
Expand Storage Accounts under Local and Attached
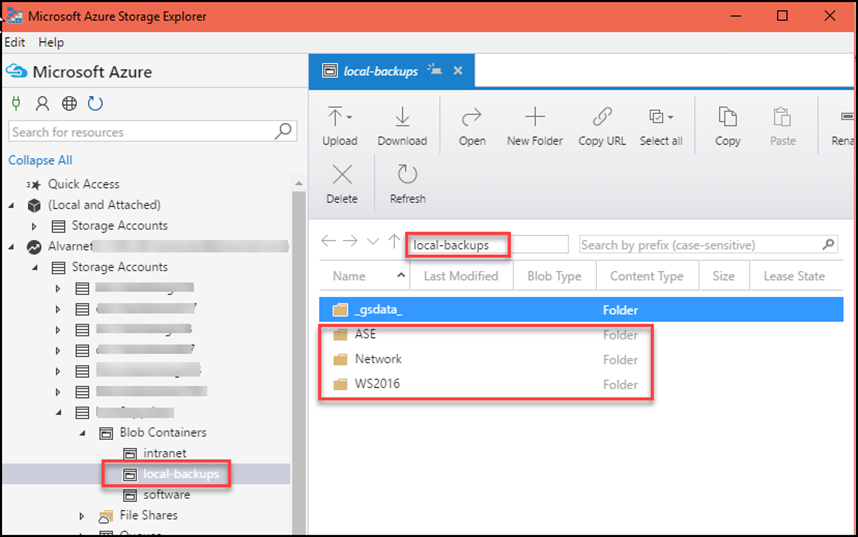click(34, 226)
